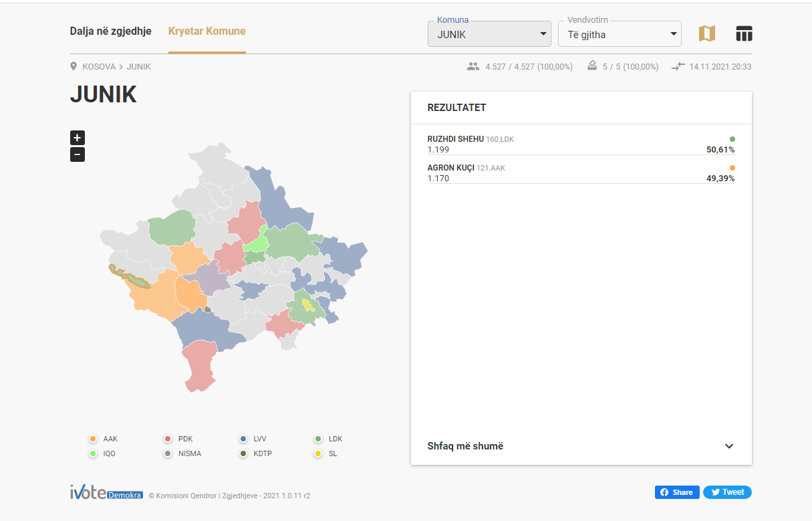This screenshot has width=812, height=521.
Task: Click the Facebook Share button
Action: click(x=676, y=492)
